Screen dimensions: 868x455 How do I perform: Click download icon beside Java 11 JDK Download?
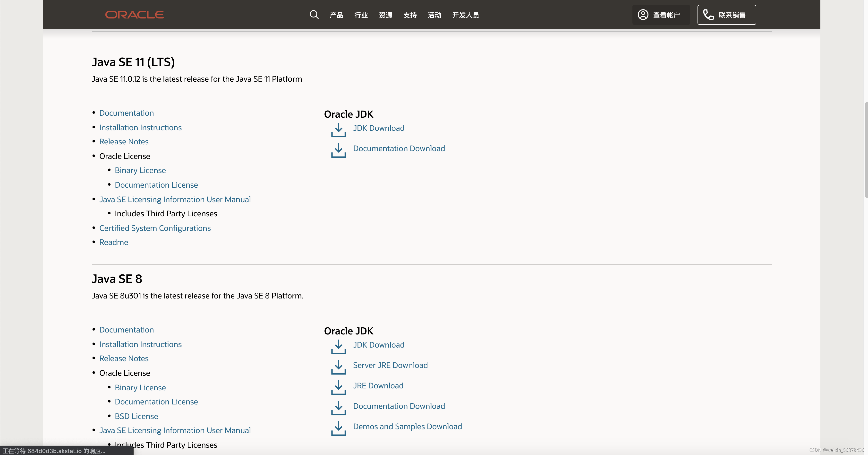338,130
